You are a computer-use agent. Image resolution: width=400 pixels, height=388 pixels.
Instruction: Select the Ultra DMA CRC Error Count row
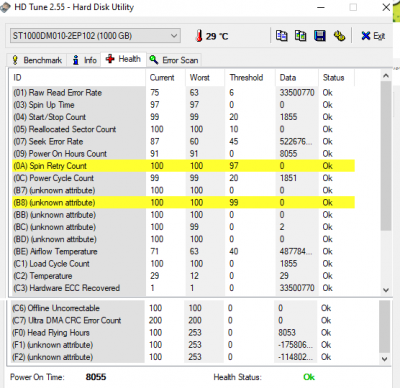click(x=183, y=320)
